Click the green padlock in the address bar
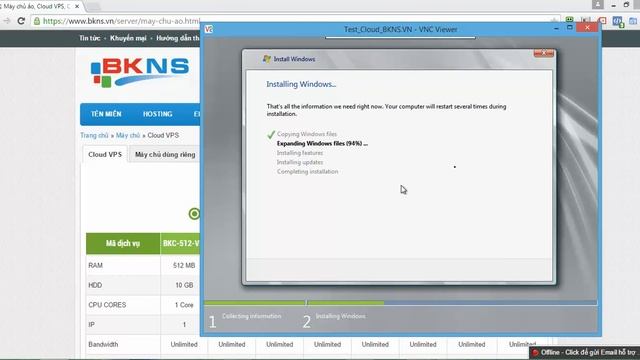 point(37,21)
